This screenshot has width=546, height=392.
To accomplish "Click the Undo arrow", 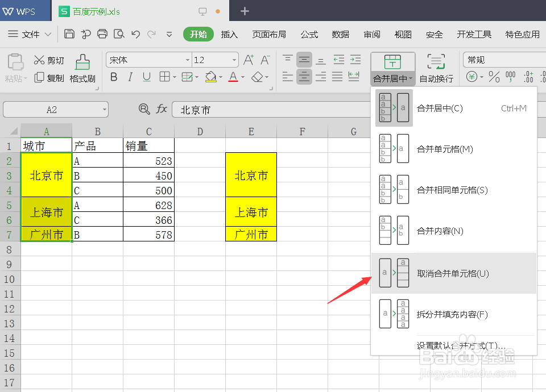I will pyautogui.click(x=135, y=34).
